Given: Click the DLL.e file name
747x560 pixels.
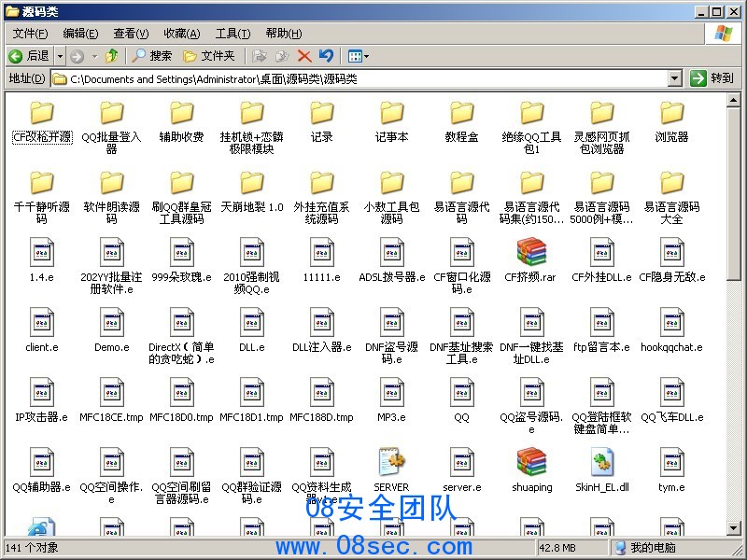Looking at the screenshot, I should [251, 347].
